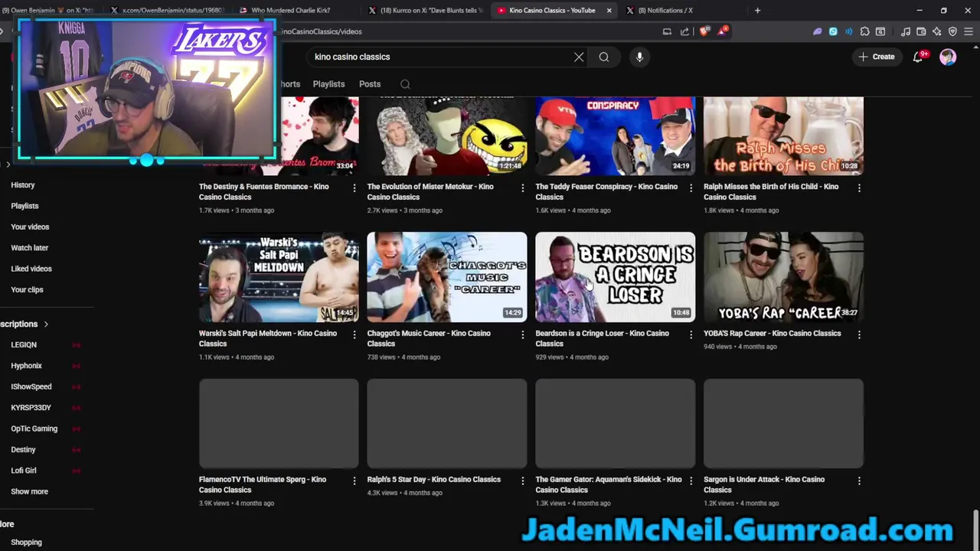Screen dimensions: 980x551
Task: Open Watch later in sidebar
Action: tap(30, 248)
